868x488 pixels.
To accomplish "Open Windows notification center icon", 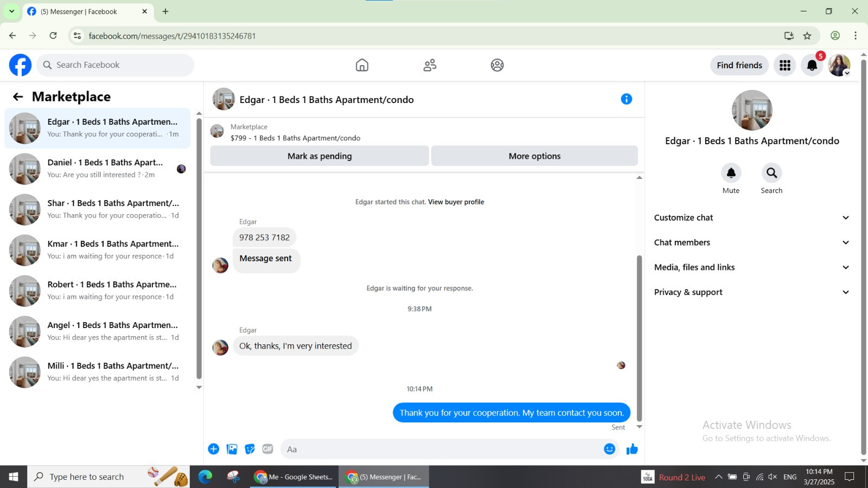I will click(850, 477).
